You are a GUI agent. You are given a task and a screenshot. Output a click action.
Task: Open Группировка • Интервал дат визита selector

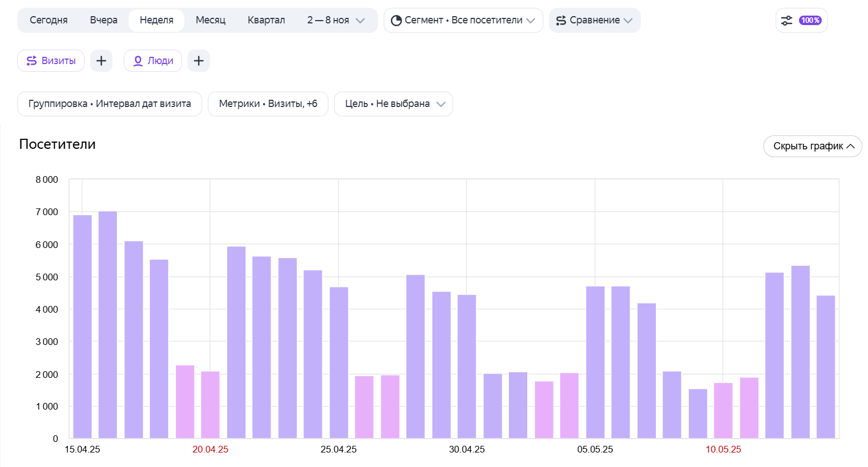click(110, 104)
